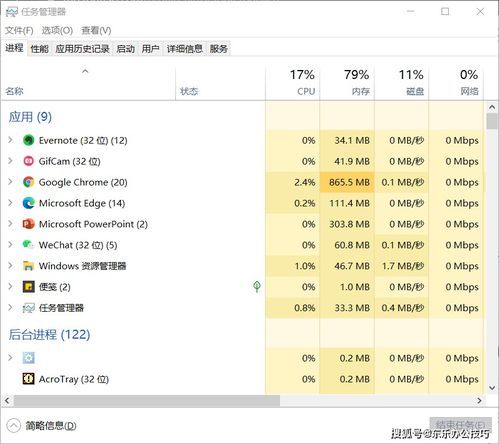Select the AcroTray (32 位) row name
The width and height of the screenshot is (499, 444).
point(74,379)
